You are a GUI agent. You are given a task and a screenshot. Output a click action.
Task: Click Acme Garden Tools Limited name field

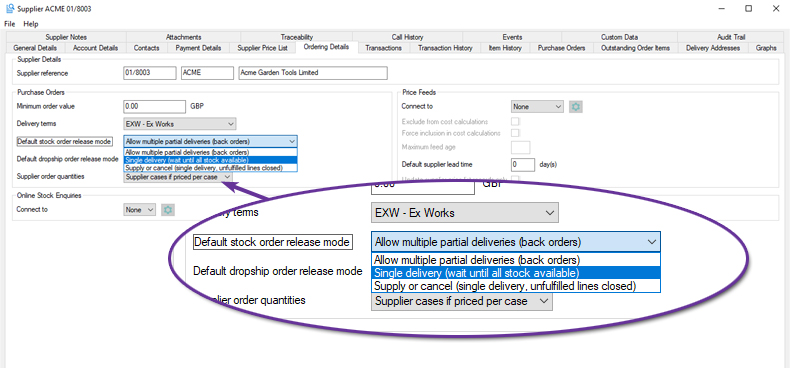pyautogui.click(x=313, y=73)
